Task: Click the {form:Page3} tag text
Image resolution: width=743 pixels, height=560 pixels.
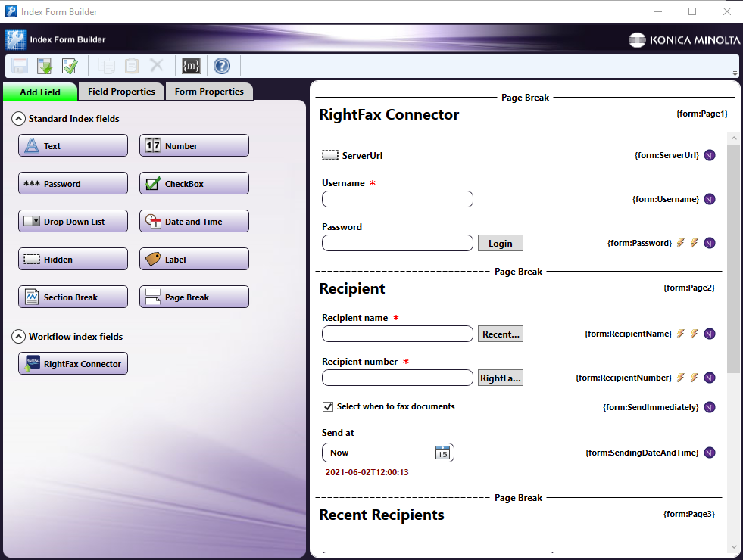Action: point(689,514)
